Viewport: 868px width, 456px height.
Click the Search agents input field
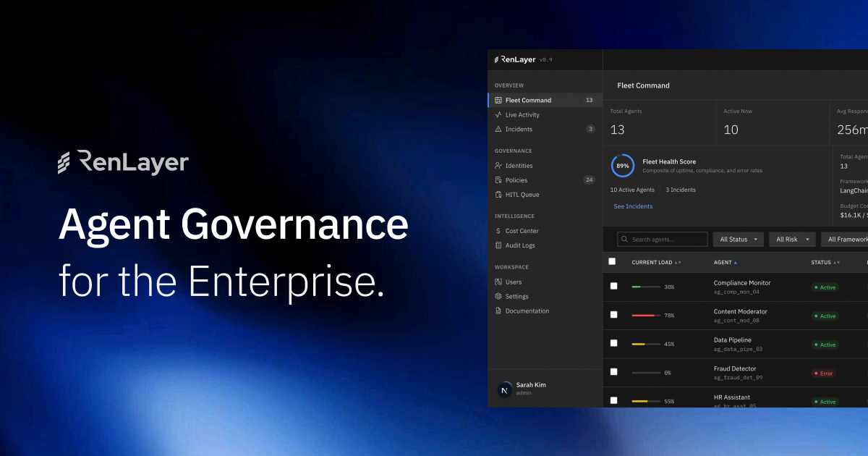click(662, 239)
